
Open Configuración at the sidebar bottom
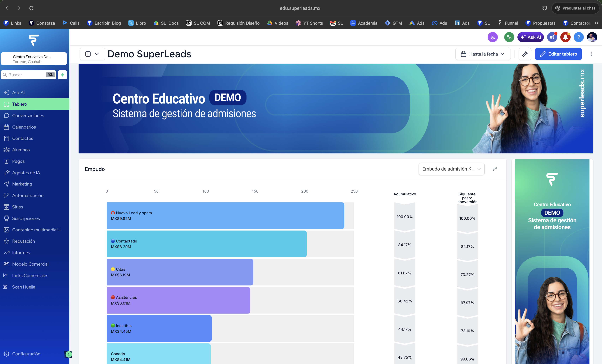click(26, 354)
